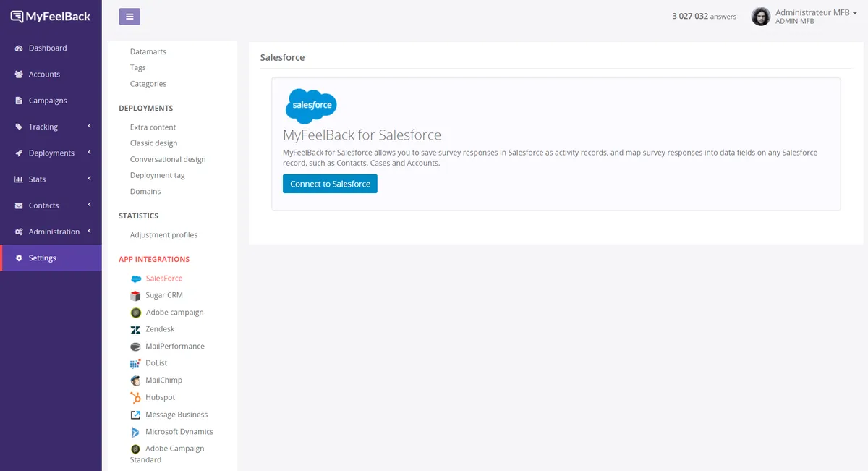Select the Hubspot sprocket icon
This screenshot has height=471, width=868.
(135, 397)
